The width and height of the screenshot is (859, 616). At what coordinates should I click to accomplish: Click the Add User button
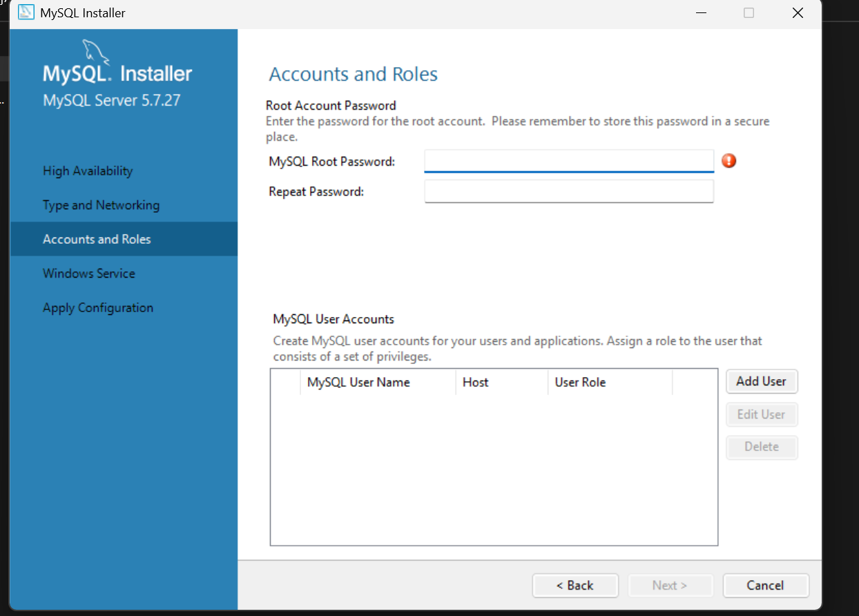coord(762,381)
